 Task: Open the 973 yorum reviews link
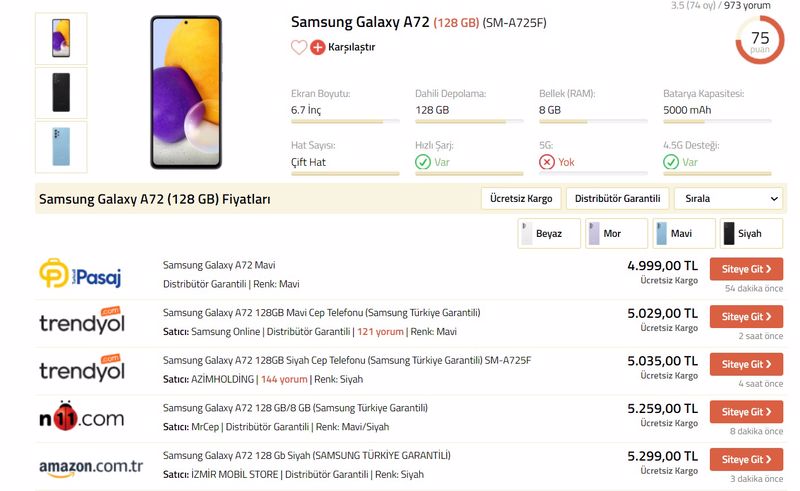click(x=747, y=6)
